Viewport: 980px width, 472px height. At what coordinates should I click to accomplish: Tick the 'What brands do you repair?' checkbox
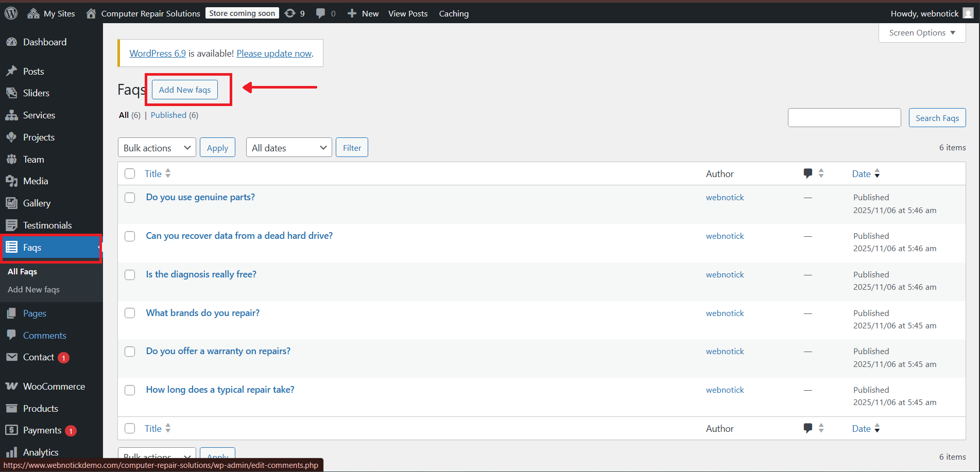pos(130,313)
